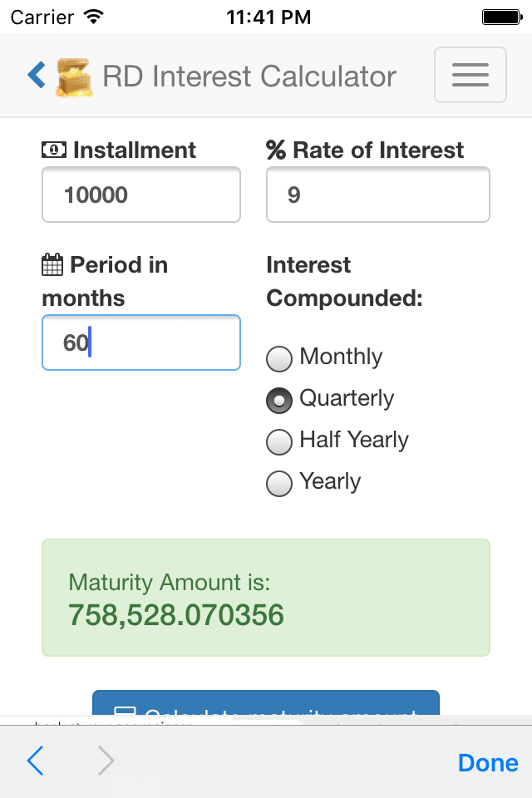This screenshot has height=798, width=532.
Task: Click the Calculate maturity amount button
Action: point(266,703)
